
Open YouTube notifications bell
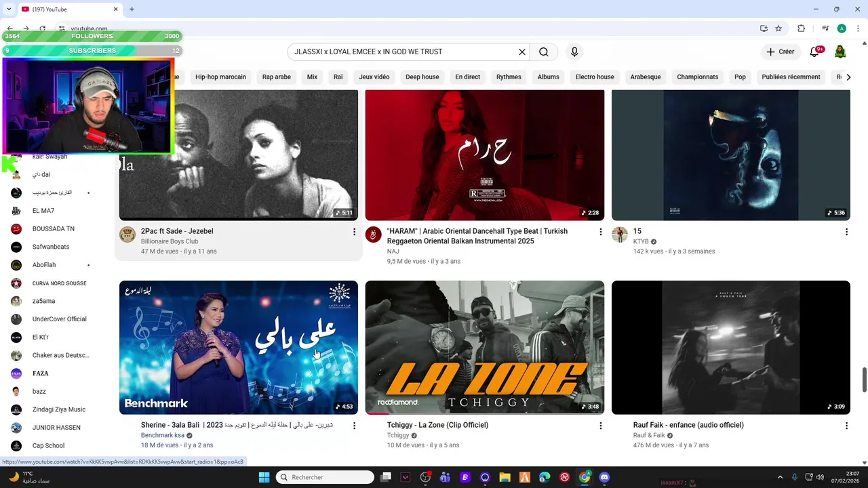pos(815,52)
